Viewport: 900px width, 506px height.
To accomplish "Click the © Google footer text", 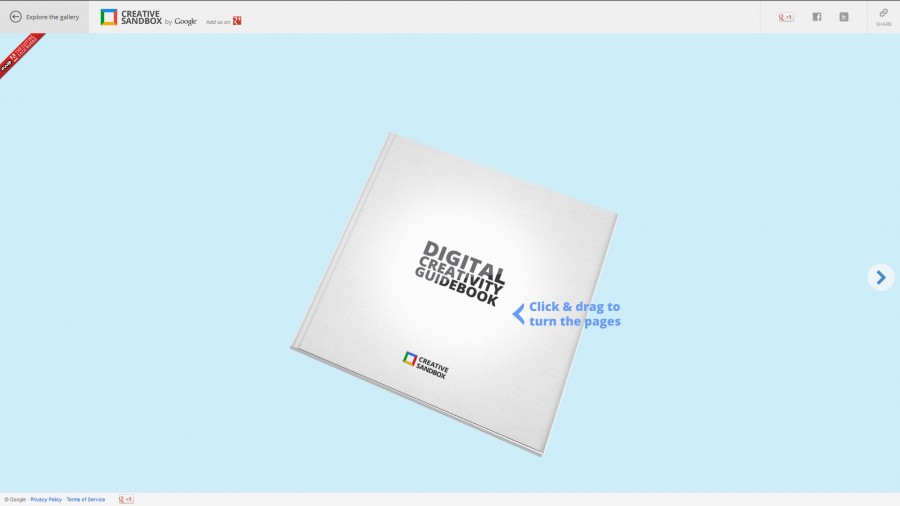I will pyautogui.click(x=15, y=500).
